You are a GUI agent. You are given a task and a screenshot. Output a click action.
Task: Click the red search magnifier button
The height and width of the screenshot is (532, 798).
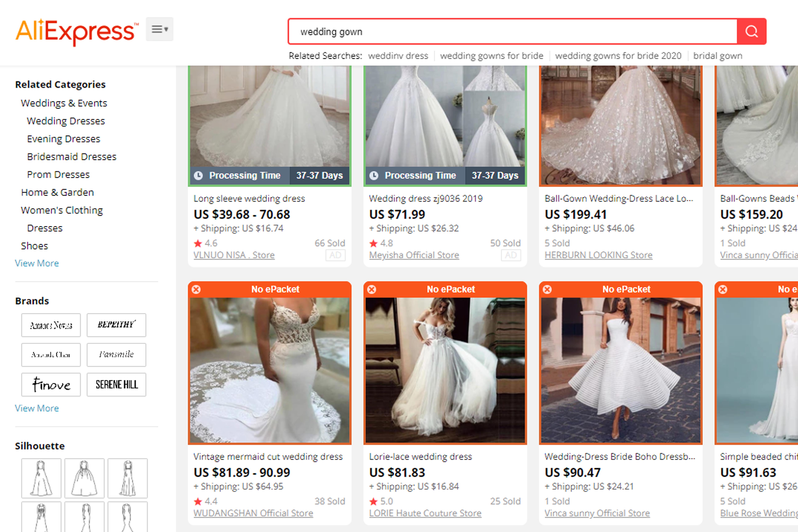751,32
